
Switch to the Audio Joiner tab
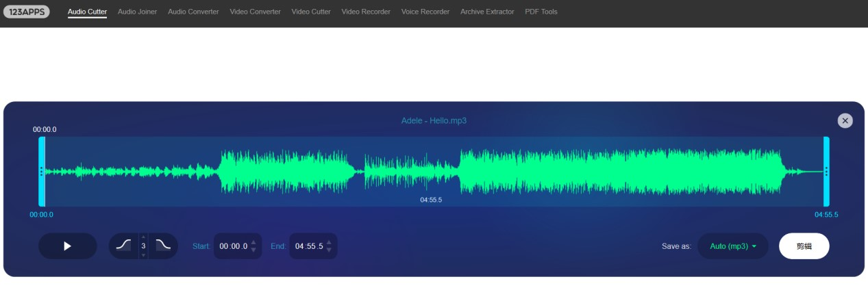click(x=137, y=12)
